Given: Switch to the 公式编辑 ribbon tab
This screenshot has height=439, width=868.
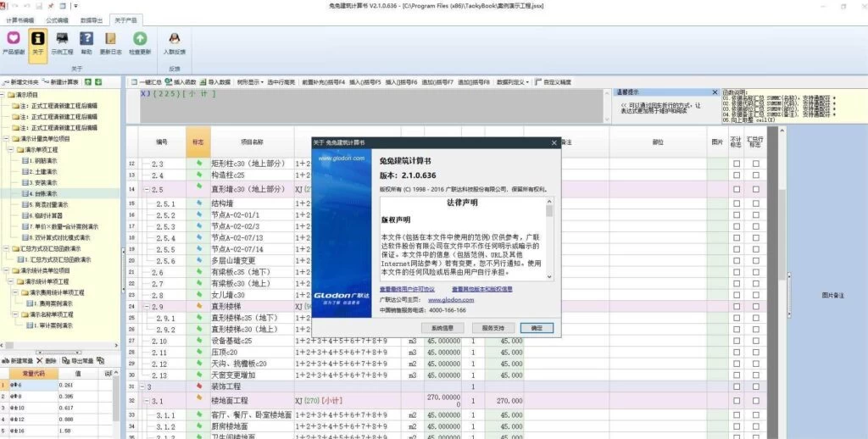Looking at the screenshot, I should pos(58,19).
